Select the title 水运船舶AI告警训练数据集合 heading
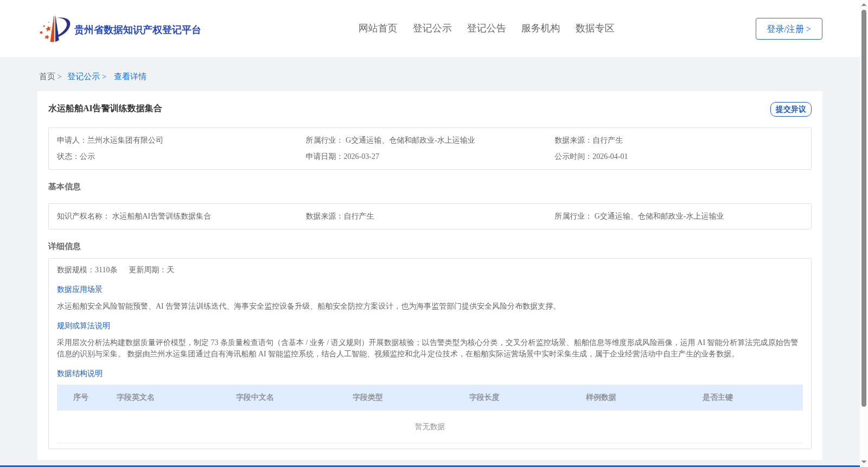Image resolution: width=868 pixels, height=467 pixels. 105,108
